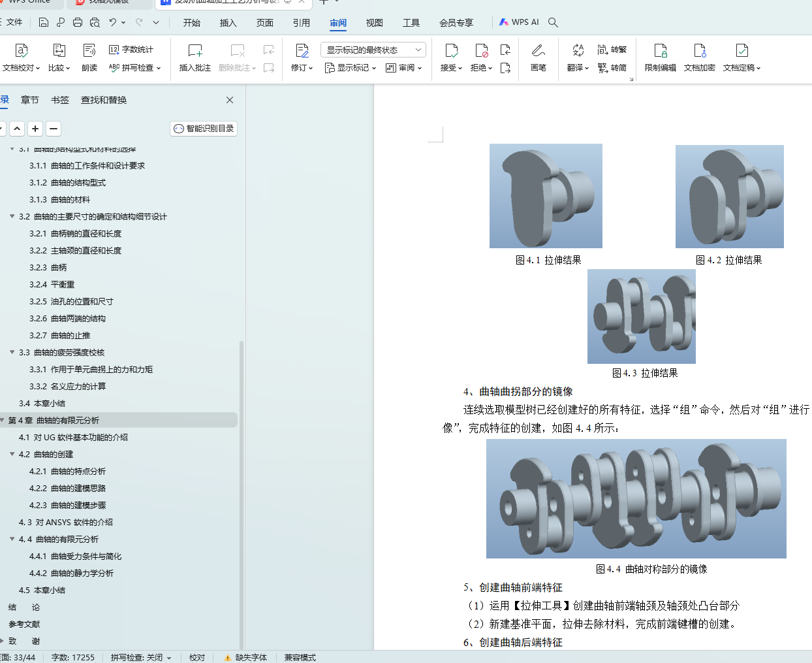Go to next revision icon below previous
The width and height of the screenshot is (812, 663).
505,68
